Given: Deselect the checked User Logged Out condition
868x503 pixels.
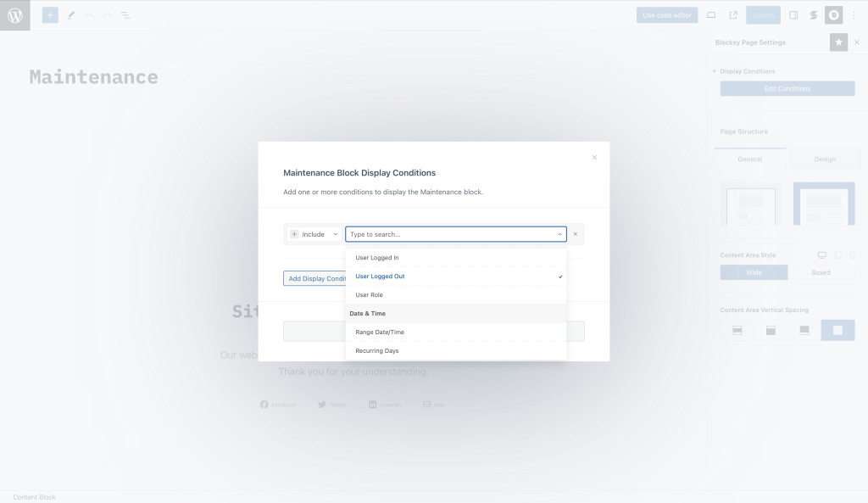Looking at the screenshot, I should pyautogui.click(x=380, y=276).
